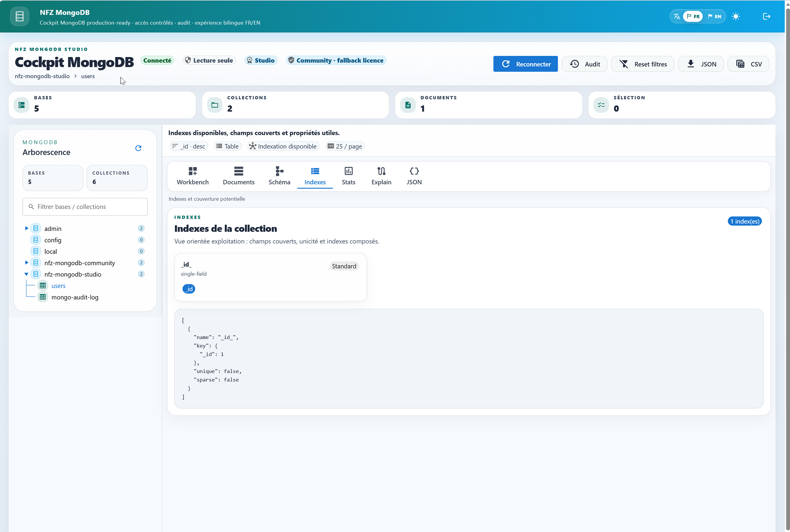
Task: Click the 25 / page chip
Action: [345, 146]
